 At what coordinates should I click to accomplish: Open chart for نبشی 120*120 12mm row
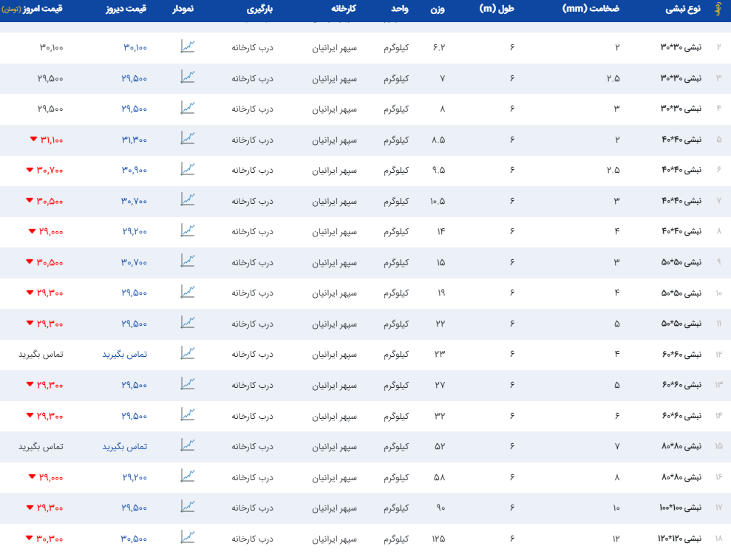188,537
